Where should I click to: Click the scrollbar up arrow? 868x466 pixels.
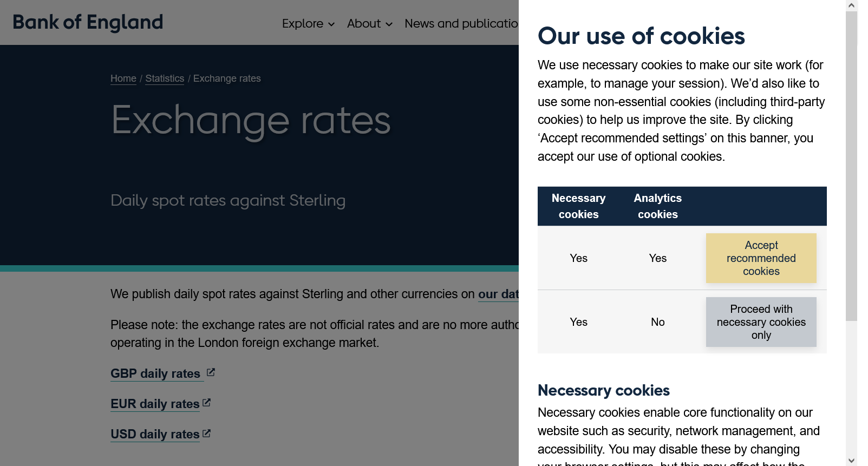851,5
